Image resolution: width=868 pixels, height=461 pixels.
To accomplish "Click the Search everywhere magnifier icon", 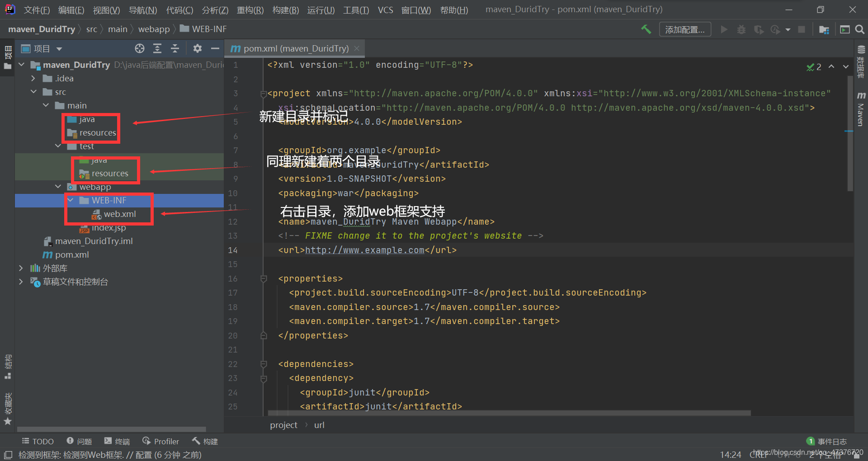I will pyautogui.click(x=860, y=29).
